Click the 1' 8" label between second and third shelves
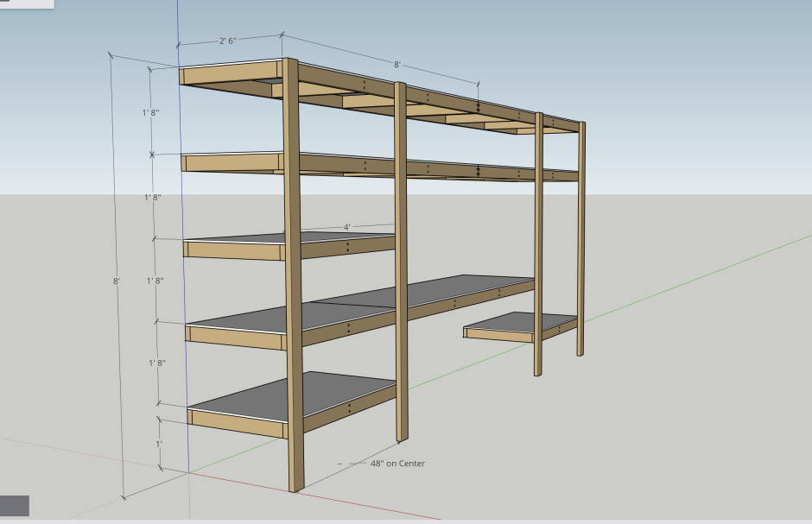Screen dimensions: 812x524 point(153,197)
